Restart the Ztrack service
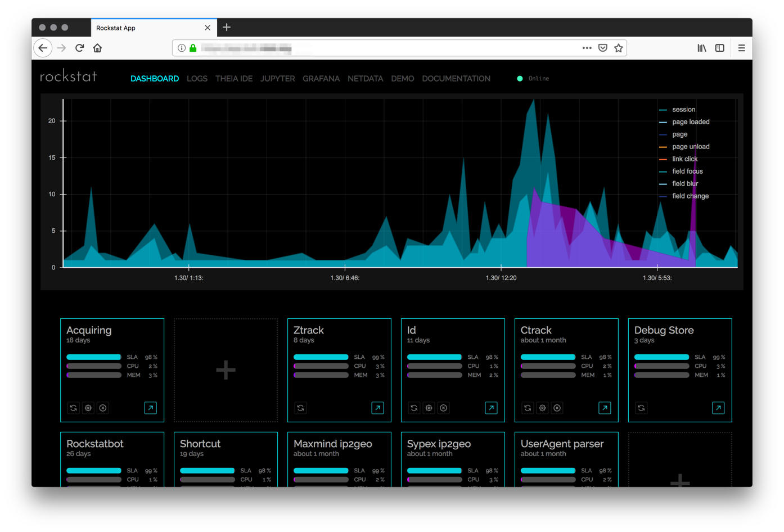 pos(301,408)
